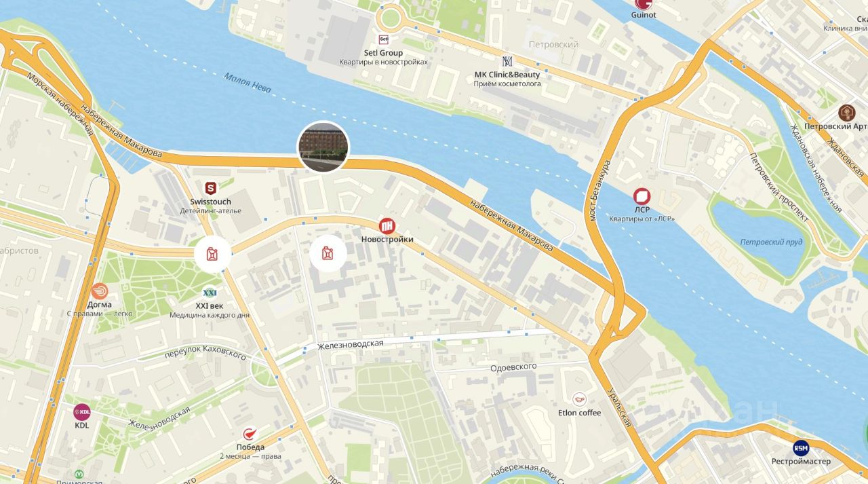Open the Догма orange marker icon
The image size is (868, 484).
point(100,291)
